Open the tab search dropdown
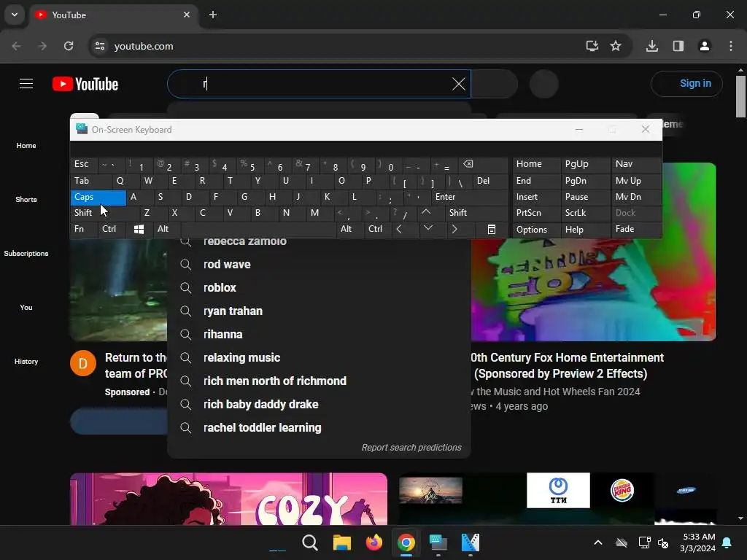 (x=15, y=15)
